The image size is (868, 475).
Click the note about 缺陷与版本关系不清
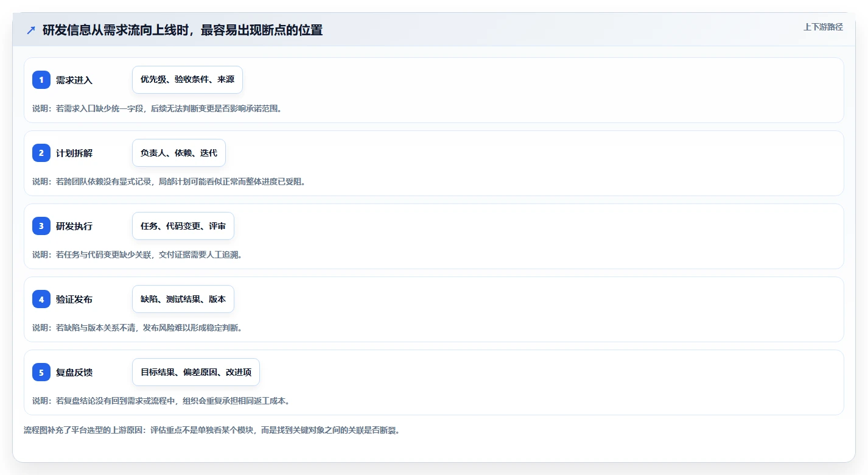(x=138, y=328)
